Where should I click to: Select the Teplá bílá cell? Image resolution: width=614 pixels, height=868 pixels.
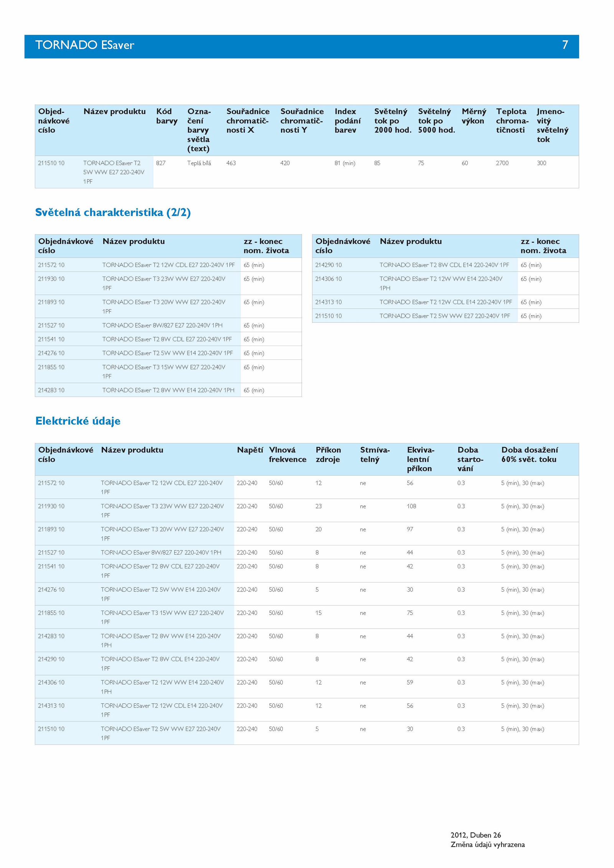click(199, 163)
